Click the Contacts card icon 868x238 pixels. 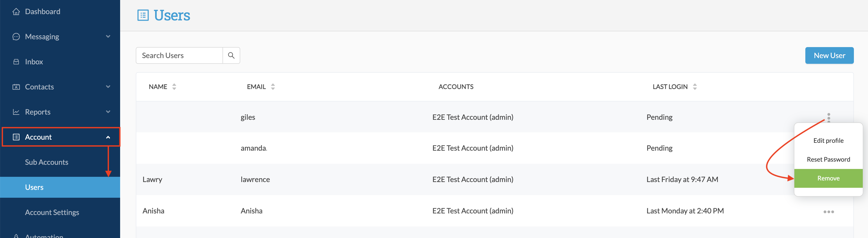(16, 87)
